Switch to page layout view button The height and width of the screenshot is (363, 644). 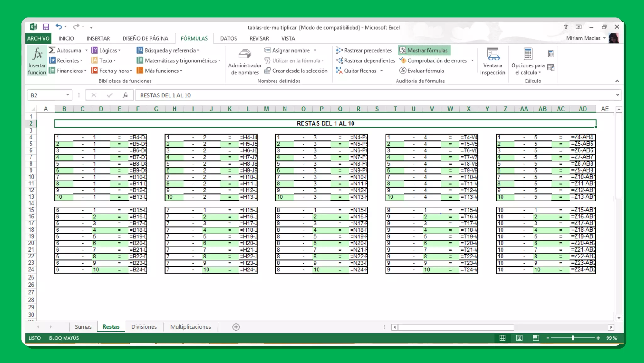click(x=519, y=338)
